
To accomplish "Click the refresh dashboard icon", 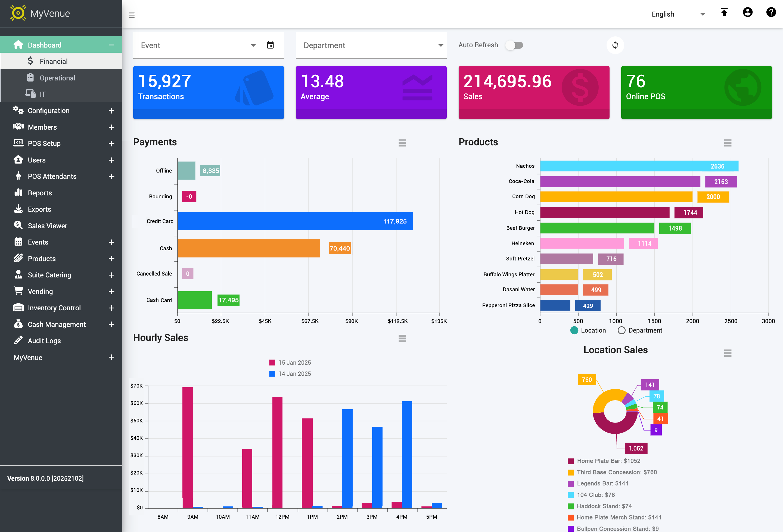I will [x=615, y=45].
